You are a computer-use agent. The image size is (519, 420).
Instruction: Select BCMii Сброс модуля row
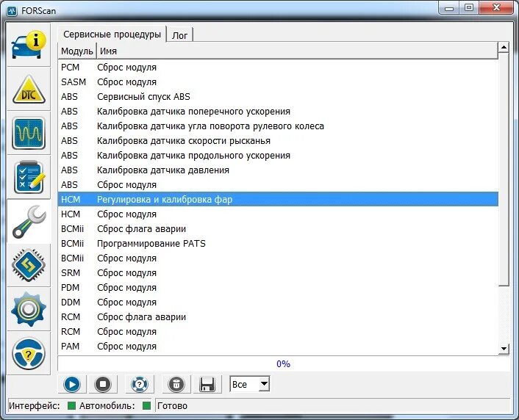pos(278,258)
